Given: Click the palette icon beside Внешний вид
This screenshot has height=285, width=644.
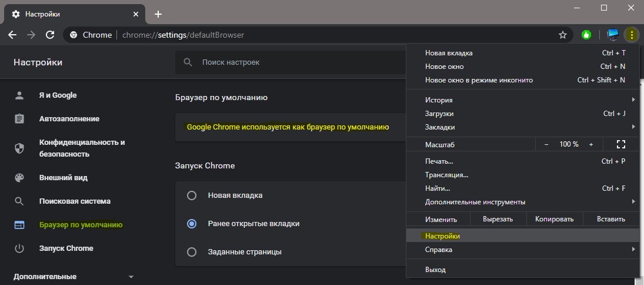Looking at the screenshot, I should 19,178.
